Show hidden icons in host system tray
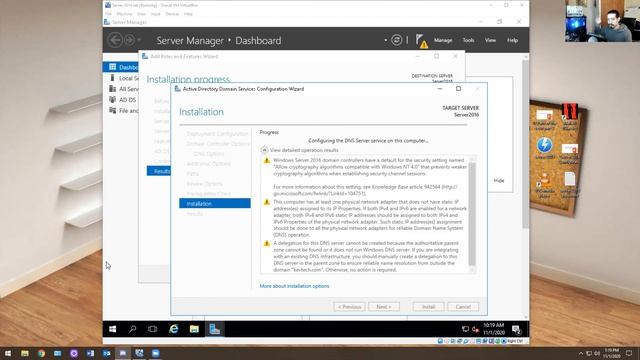The width and height of the screenshot is (640, 360). click(x=581, y=353)
